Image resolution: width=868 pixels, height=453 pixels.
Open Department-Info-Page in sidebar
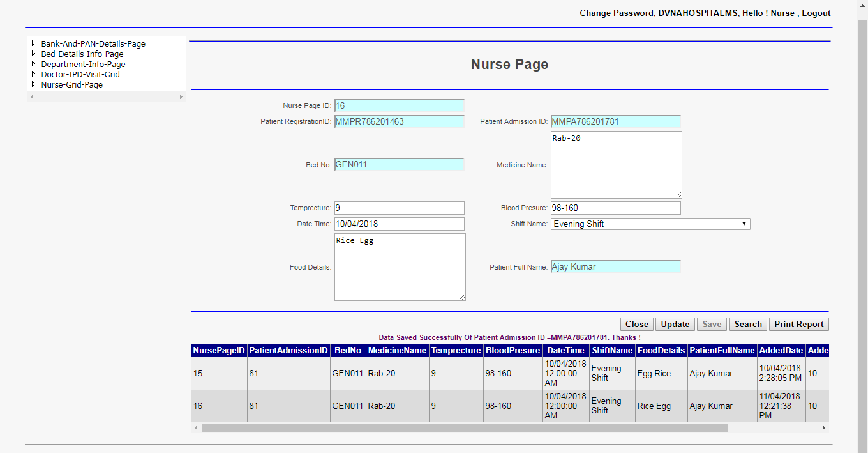[83, 65]
